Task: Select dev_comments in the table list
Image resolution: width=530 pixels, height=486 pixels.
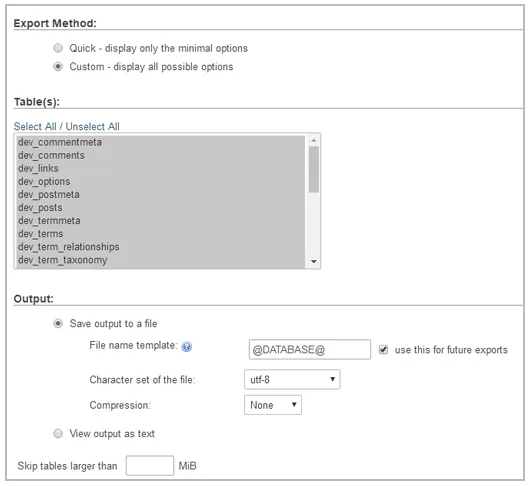Action: tap(161, 155)
